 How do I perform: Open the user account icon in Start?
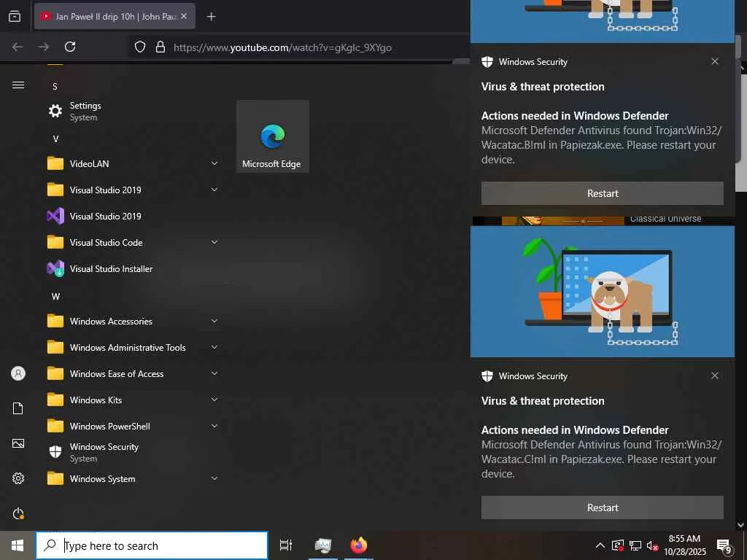(x=18, y=373)
